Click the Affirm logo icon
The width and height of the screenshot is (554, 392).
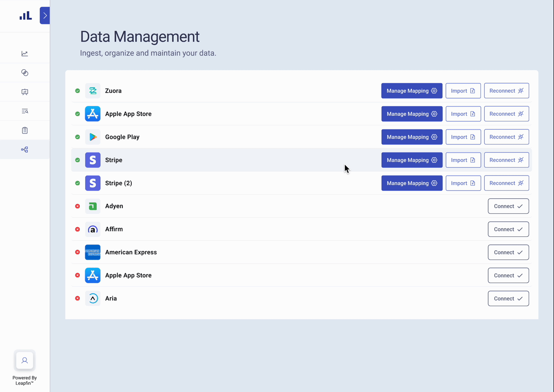click(93, 230)
